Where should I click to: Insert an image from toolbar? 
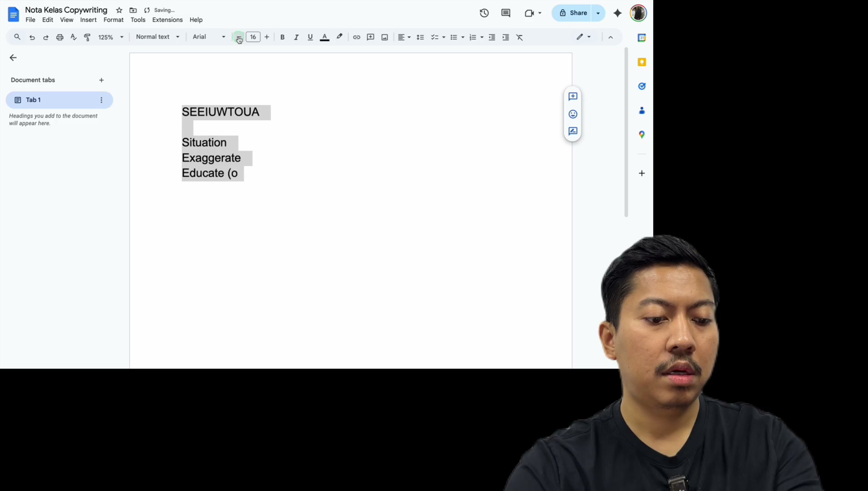pyautogui.click(x=385, y=37)
